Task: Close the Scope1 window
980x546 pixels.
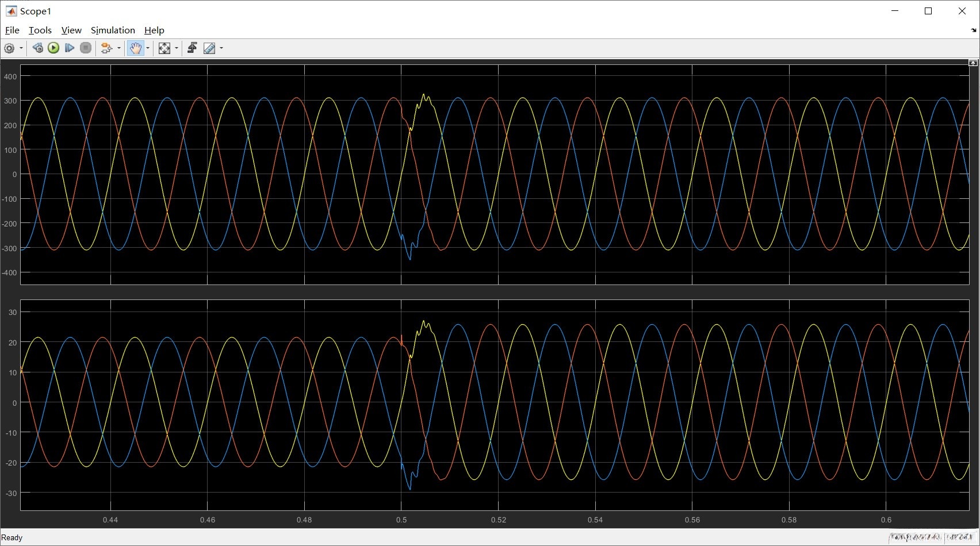Action: (x=962, y=11)
